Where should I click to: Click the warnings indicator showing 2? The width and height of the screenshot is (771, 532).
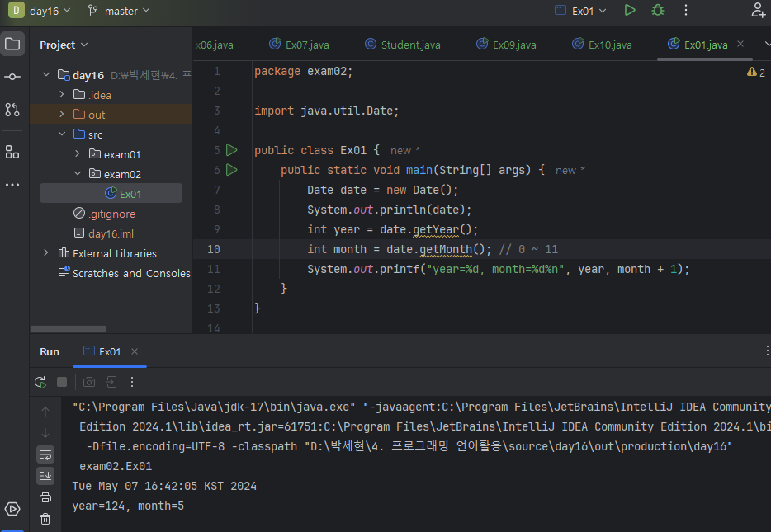click(755, 72)
